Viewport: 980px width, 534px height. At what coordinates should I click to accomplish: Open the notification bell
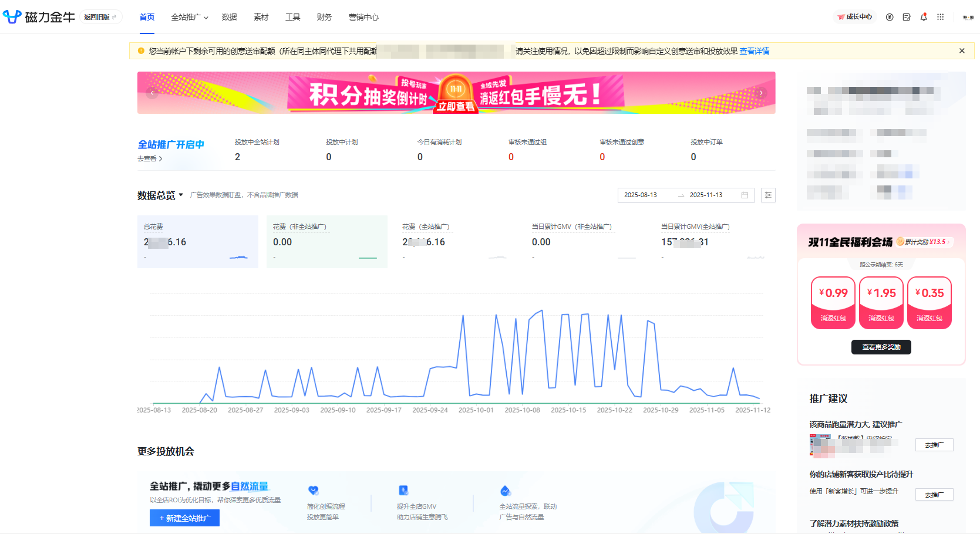point(924,17)
